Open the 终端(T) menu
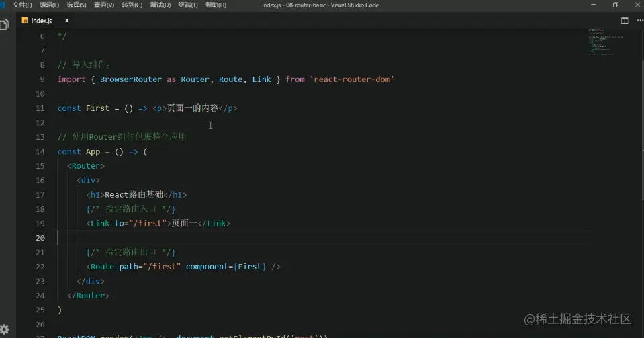644x338 pixels. point(188,5)
